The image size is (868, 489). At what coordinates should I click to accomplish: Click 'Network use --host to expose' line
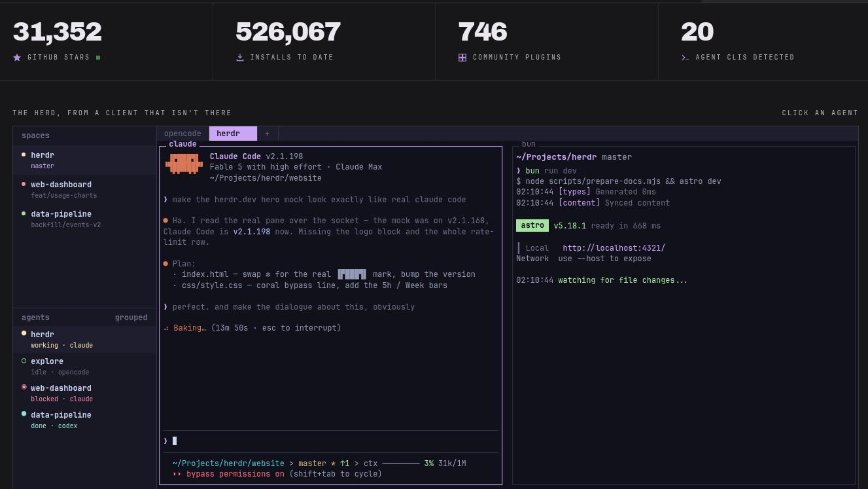tap(583, 259)
